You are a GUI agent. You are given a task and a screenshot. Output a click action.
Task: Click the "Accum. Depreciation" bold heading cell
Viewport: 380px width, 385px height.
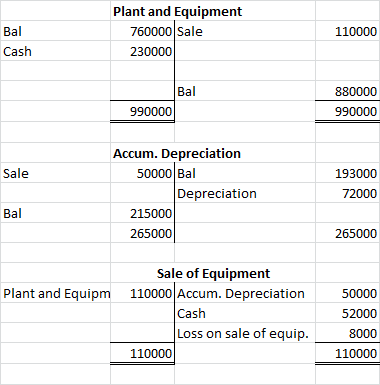(177, 153)
